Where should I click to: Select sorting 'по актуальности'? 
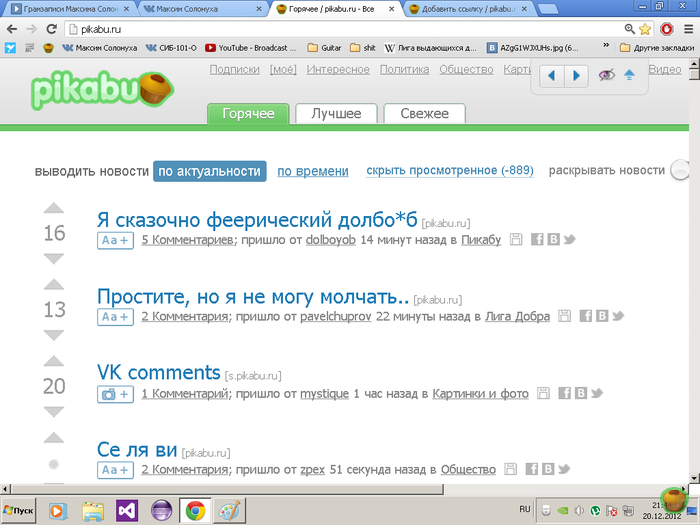pyautogui.click(x=210, y=171)
